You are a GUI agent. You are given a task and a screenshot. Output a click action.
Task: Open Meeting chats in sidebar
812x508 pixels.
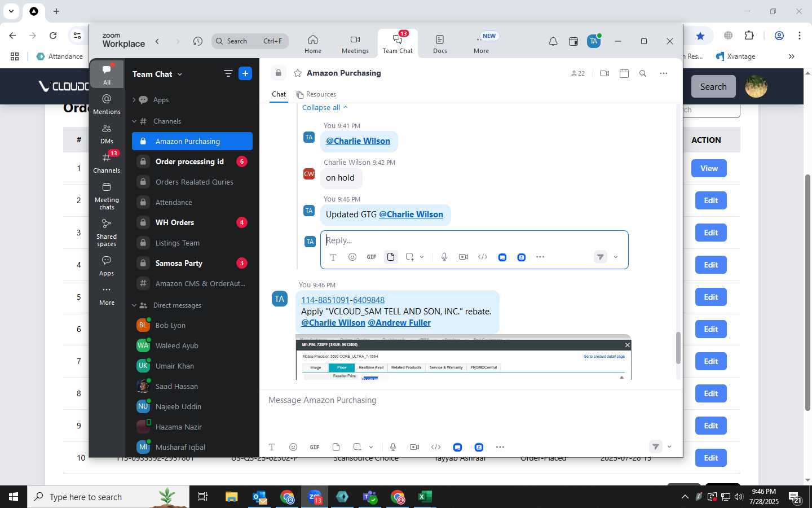click(x=107, y=196)
